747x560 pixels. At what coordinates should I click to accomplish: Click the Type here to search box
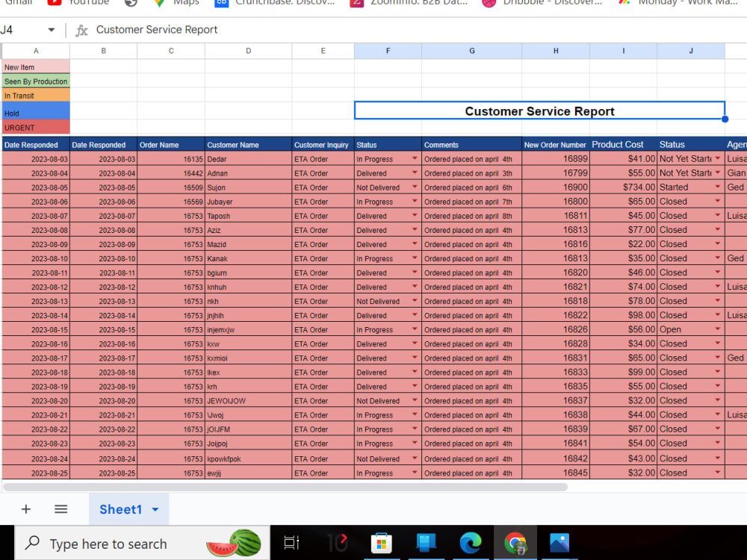[x=143, y=543]
